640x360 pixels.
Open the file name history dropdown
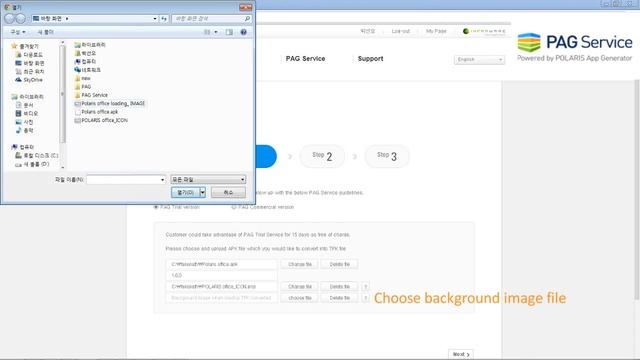coord(162,180)
